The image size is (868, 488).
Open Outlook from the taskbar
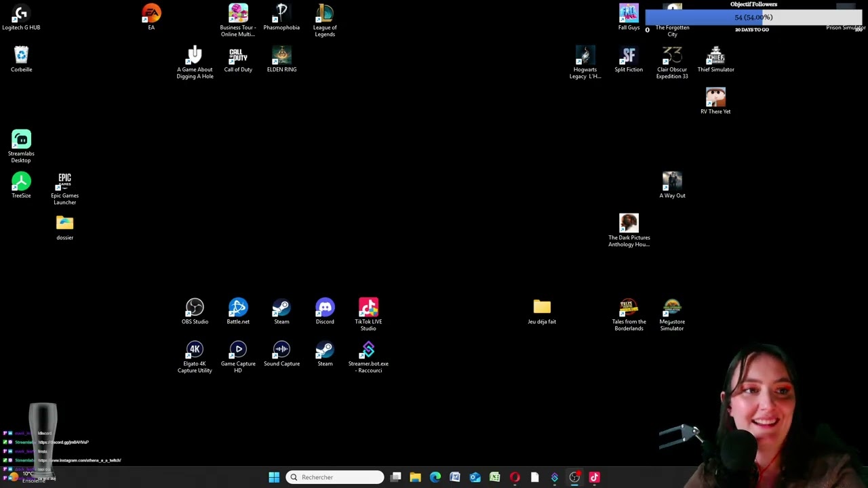(475, 477)
